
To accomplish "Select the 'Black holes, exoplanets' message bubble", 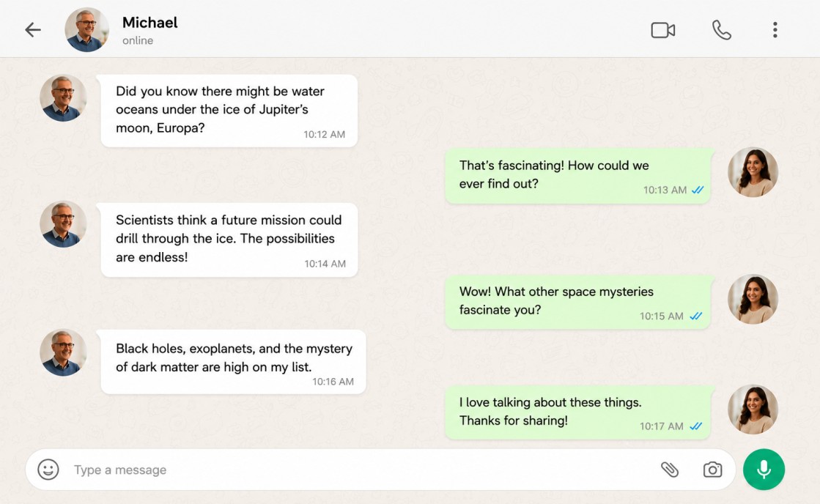I will (x=233, y=362).
